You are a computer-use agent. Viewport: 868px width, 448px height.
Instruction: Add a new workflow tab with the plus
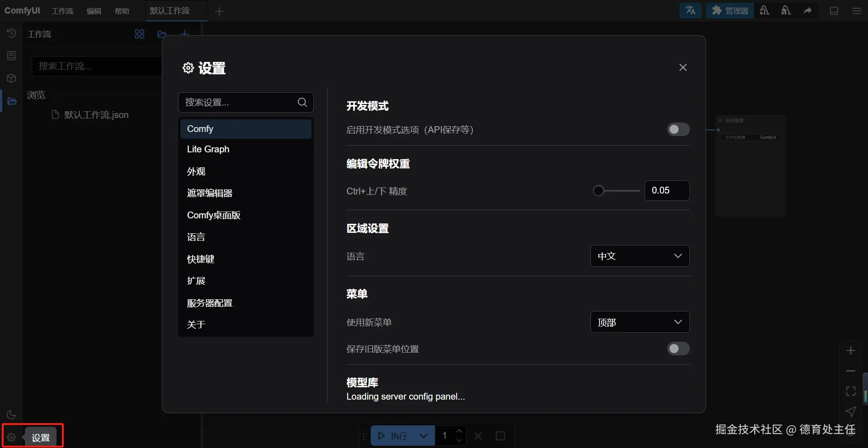tap(219, 11)
